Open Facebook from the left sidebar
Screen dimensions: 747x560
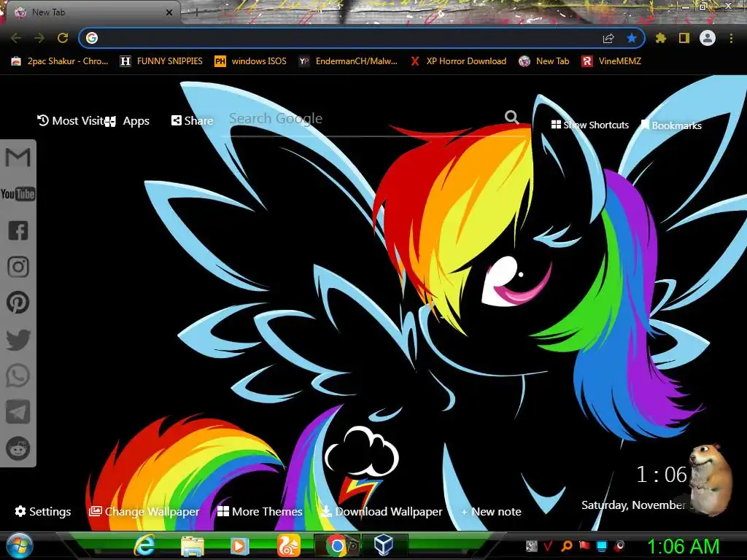tap(18, 230)
